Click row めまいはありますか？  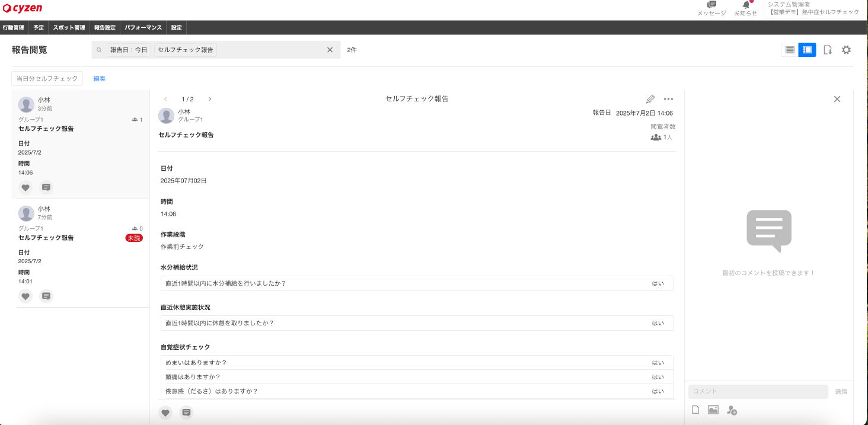pyautogui.click(x=417, y=363)
